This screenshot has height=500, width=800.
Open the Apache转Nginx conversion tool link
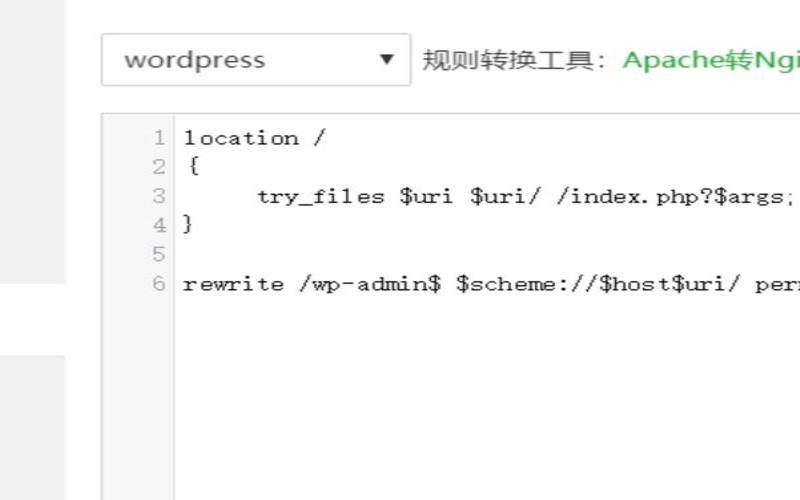tap(710, 60)
